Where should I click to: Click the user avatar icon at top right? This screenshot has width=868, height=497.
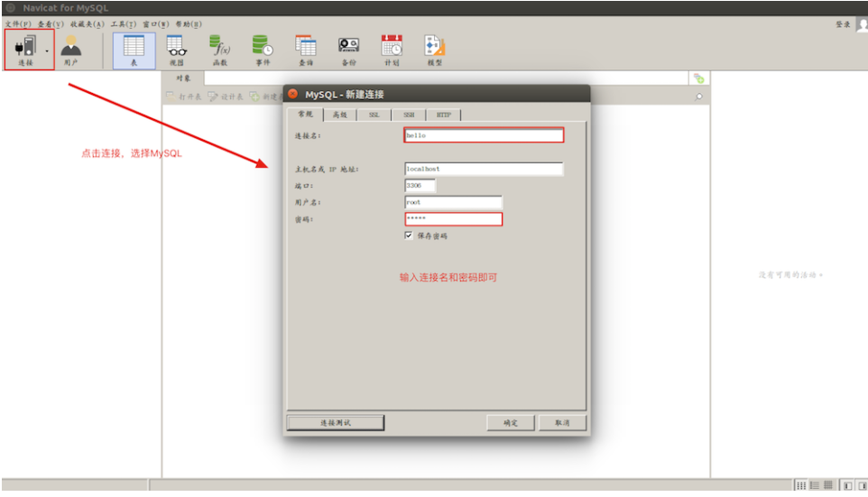(862, 24)
